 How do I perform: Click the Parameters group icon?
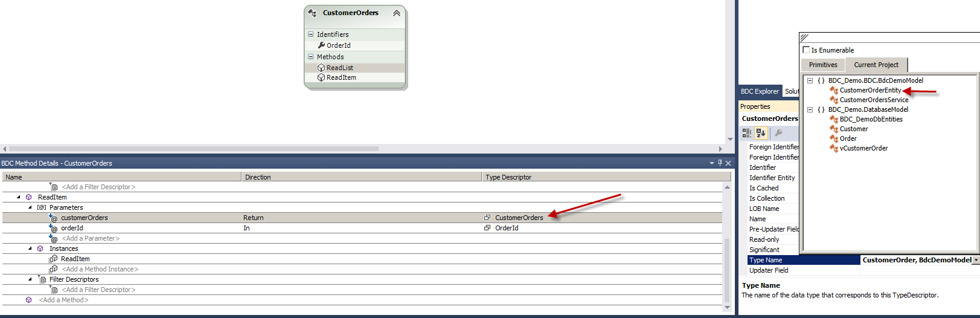point(42,207)
